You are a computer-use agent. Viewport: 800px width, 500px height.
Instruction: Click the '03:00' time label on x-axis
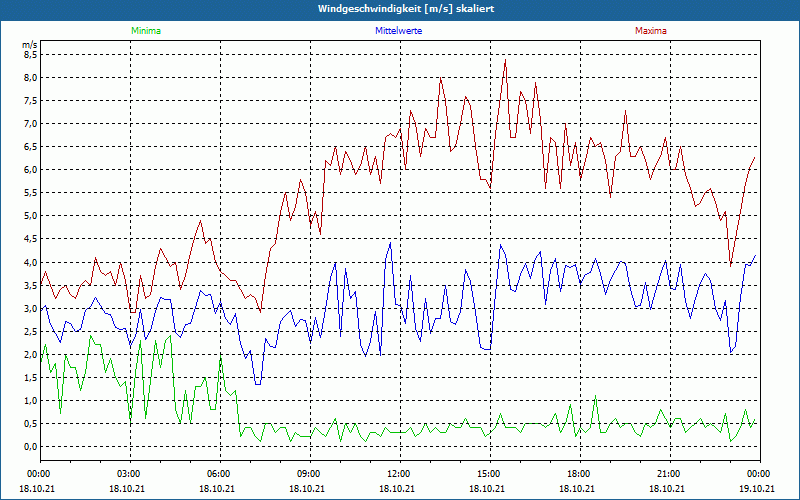pos(131,474)
